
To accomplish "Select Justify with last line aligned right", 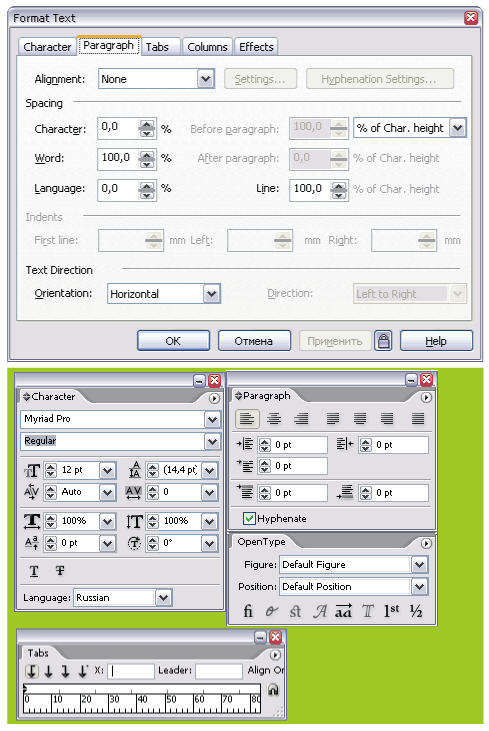I will 387,419.
